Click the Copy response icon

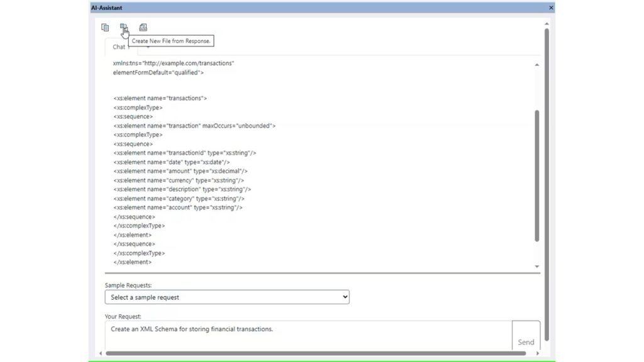tap(105, 28)
